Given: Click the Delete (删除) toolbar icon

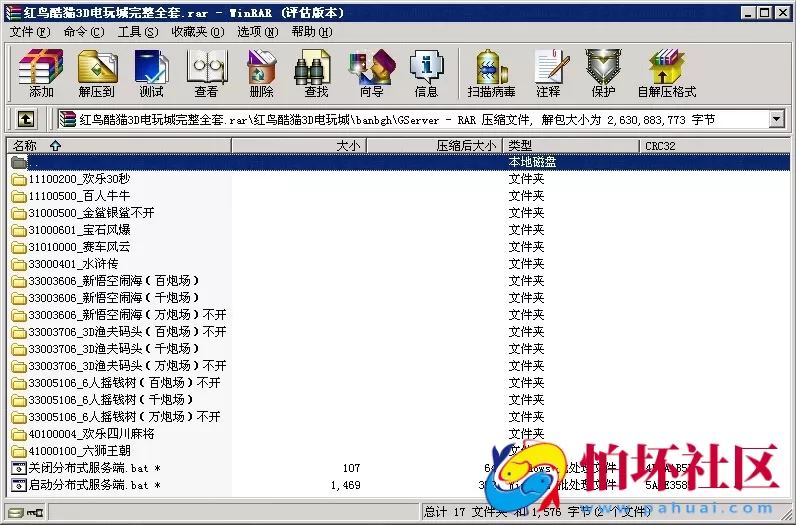Looking at the screenshot, I should [261, 73].
